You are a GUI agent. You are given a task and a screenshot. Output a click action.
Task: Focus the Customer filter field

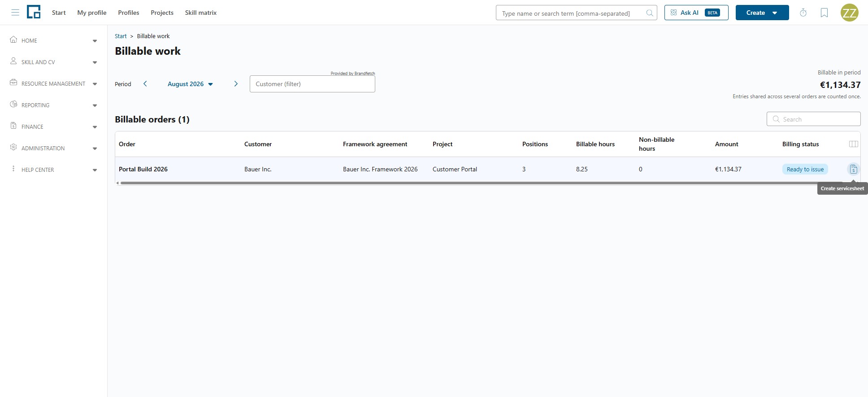312,84
